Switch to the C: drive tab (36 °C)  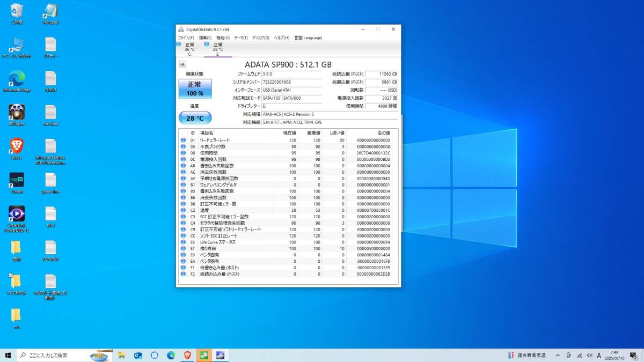pos(189,49)
